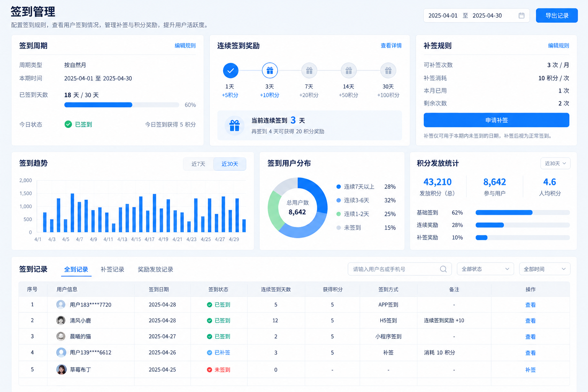Screen dimensions: 588x392
Task: Select the 7天 gift reward milestone
Action: click(309, 70)
